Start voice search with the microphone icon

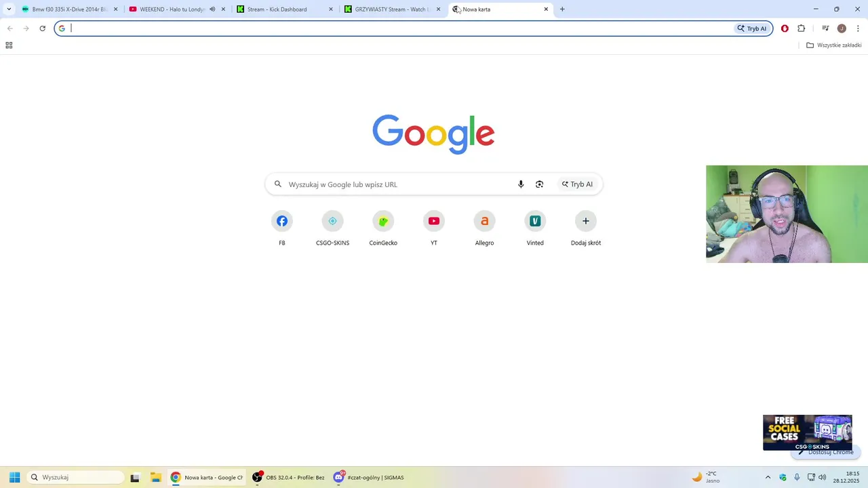click(521, 184)
